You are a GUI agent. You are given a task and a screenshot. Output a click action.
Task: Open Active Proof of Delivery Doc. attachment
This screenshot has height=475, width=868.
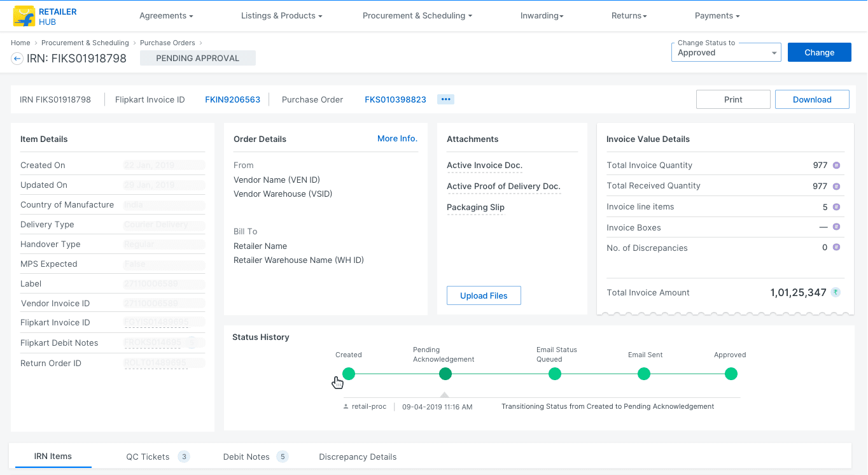click(x=503, y=187)
